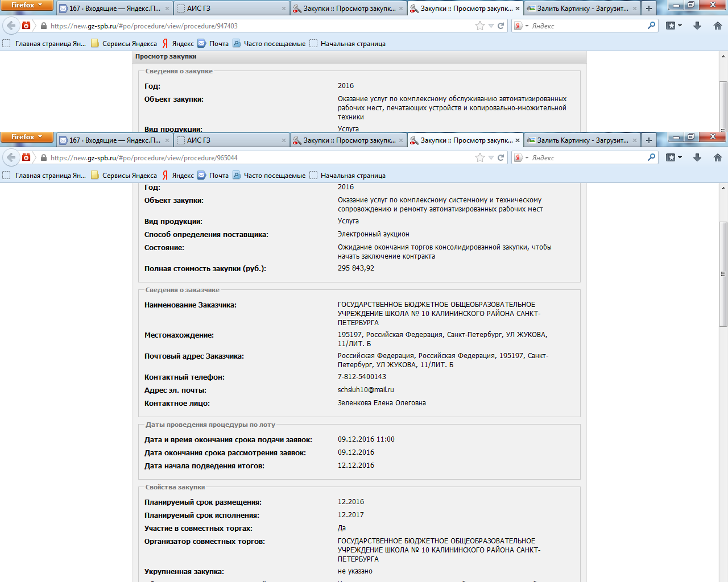The width and height of the screenshot is (728, 582).
Task: Bookmark the page with the upper window's star
Action: 480,26
